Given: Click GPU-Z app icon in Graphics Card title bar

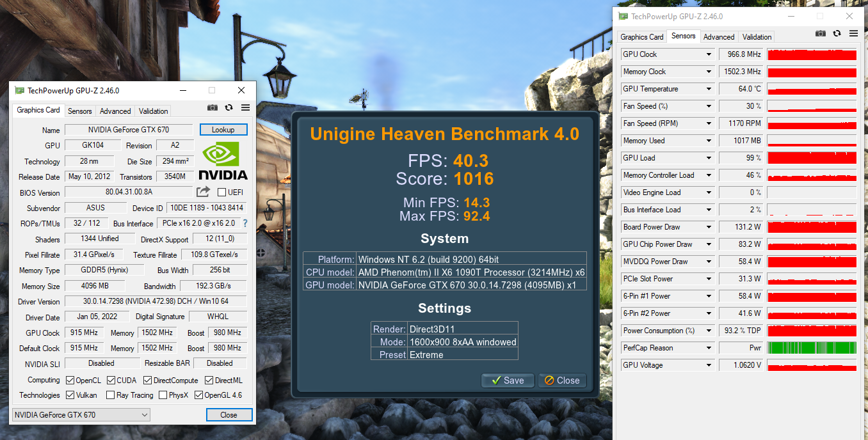Looking at the screenshot, I should click(x=20, y=91).
